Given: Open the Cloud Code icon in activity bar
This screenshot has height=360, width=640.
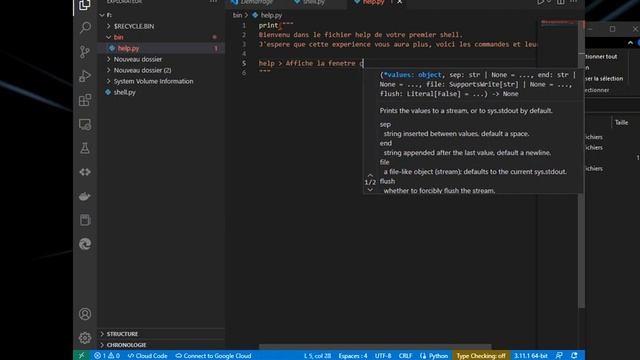Looking at the screenshot, I should 85,172.
